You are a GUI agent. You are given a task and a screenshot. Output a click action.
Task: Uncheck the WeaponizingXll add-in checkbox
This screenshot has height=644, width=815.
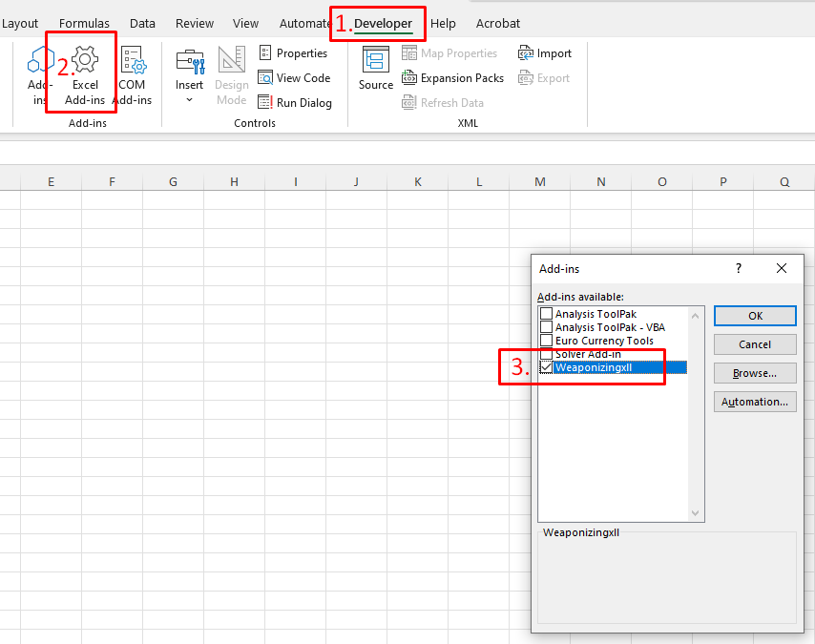point(546,367)
